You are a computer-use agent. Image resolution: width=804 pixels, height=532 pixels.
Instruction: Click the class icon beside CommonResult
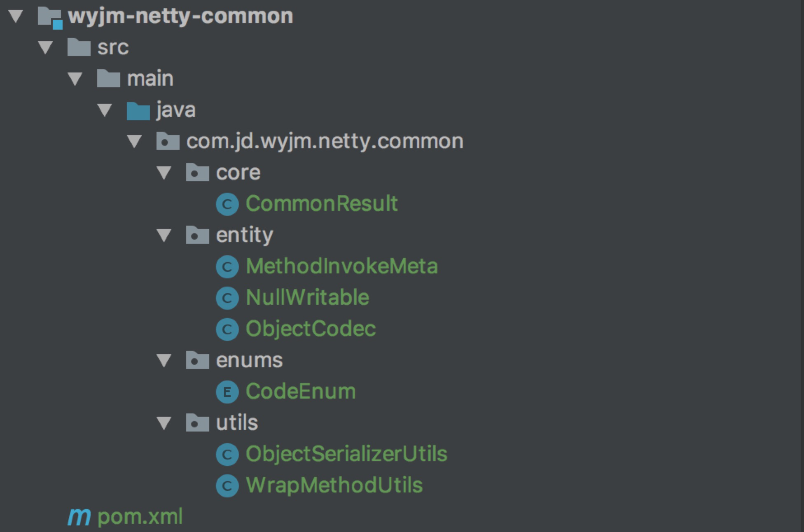tap(227, 204)
